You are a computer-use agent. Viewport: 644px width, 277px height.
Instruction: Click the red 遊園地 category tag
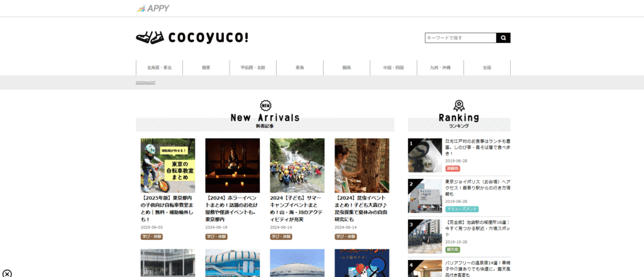pos(452,168)
